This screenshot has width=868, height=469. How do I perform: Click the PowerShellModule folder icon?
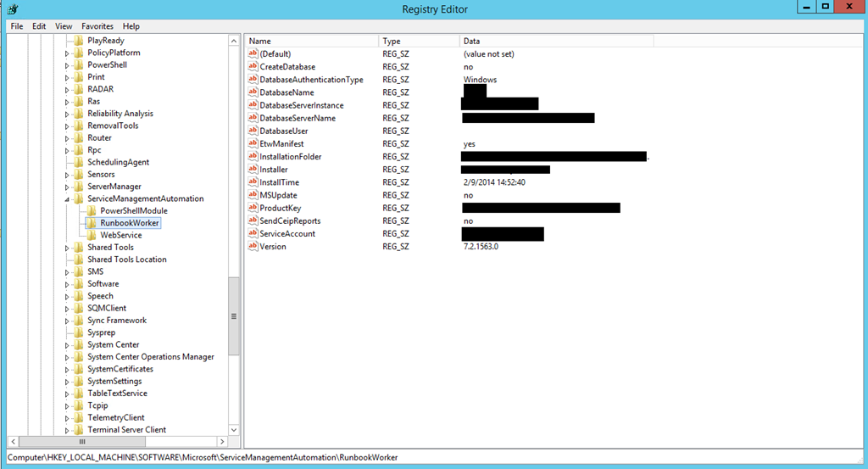92,210
